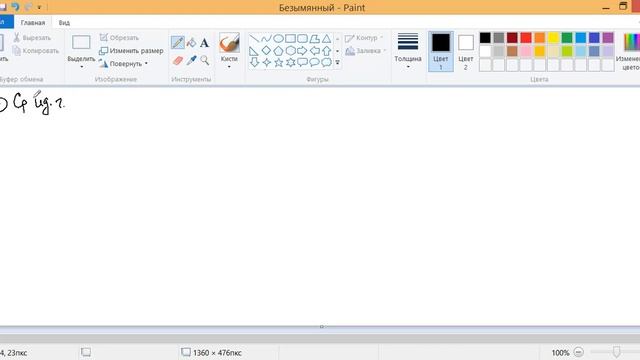Choose the Oval shape

pyautogui.click(x=278, y=39)
